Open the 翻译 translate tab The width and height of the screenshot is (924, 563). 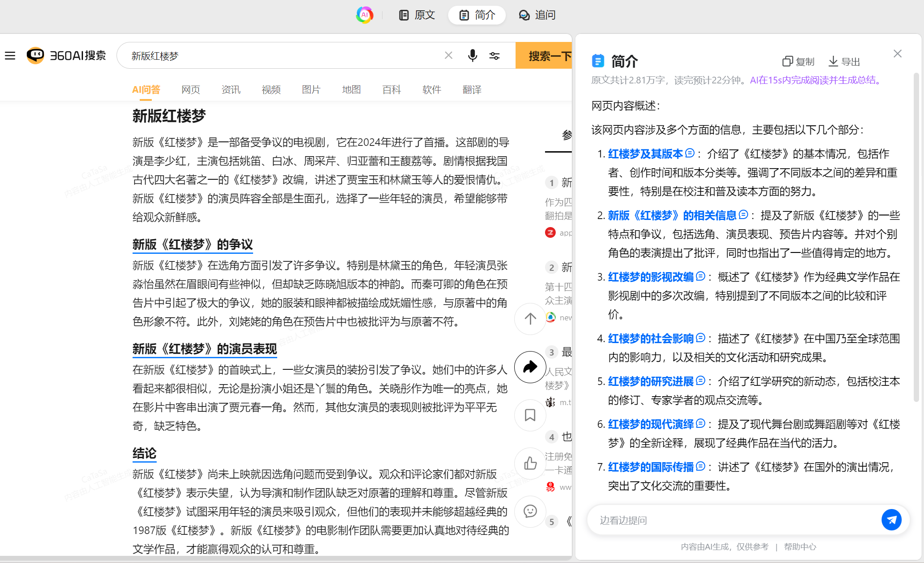pyautogui.click(x=472, y=90)
